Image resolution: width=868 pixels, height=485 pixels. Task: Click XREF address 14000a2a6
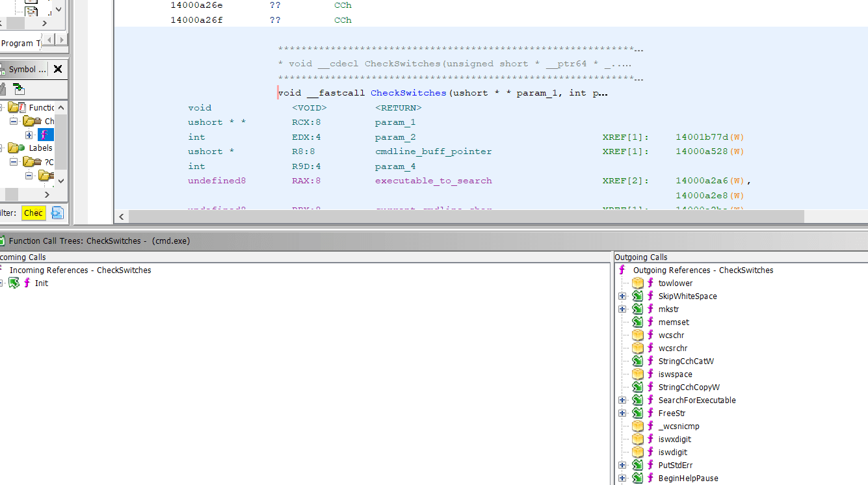click(702, 181)
